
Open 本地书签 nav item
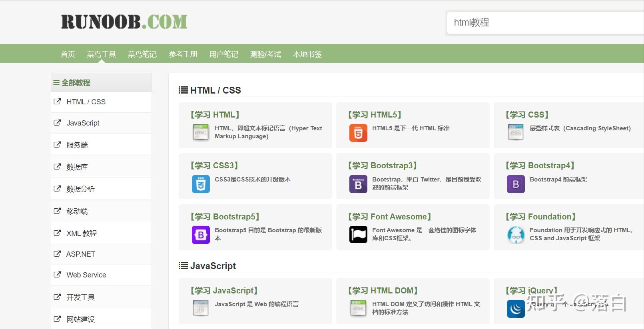pyautogui.click(x=307, y=54)
